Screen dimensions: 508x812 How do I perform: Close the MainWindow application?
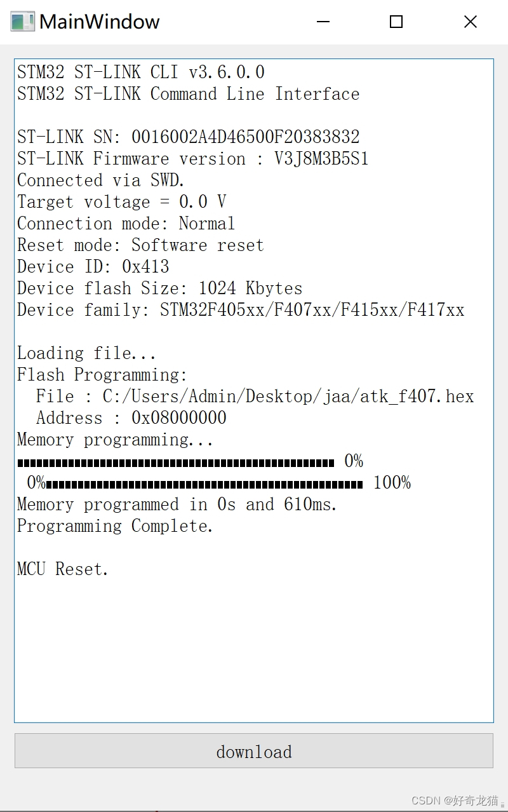tap(470, 22)
